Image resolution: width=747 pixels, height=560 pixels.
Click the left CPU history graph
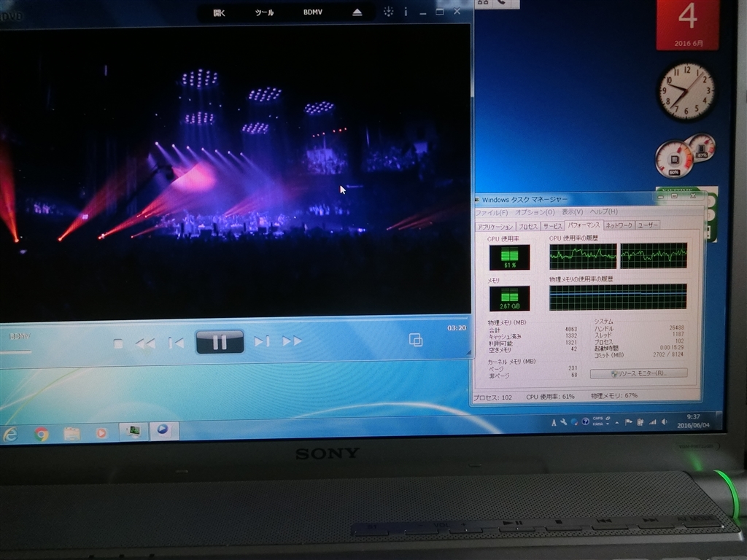click(583, 256)
